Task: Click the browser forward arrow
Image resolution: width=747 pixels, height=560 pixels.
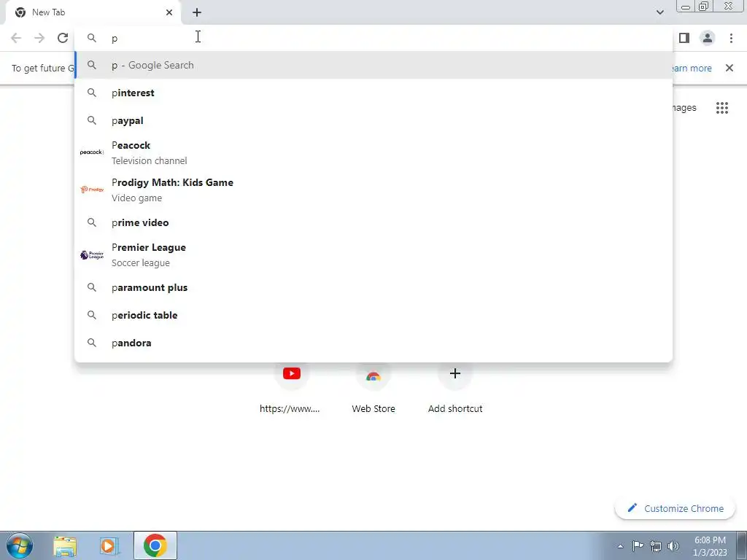Action: [39, 38]
